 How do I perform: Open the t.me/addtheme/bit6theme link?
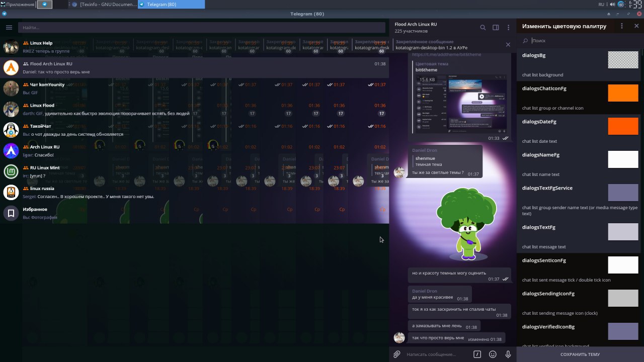(x=447, y=54)
